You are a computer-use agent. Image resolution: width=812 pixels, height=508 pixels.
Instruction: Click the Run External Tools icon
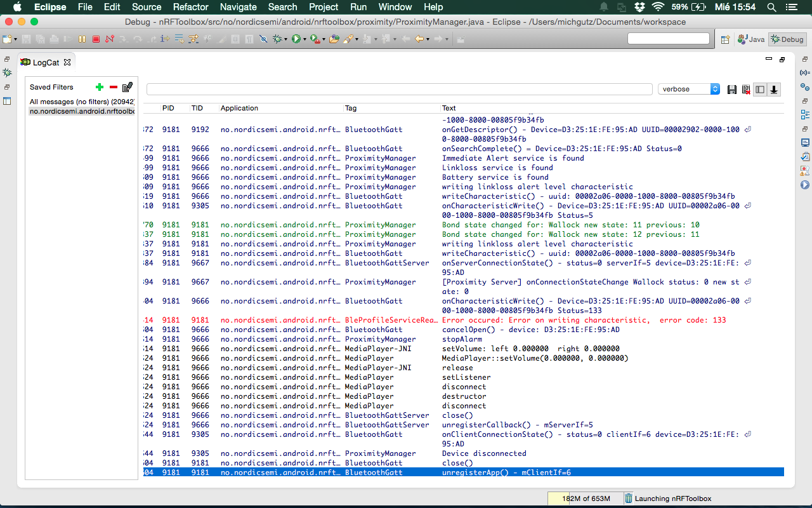315,39
